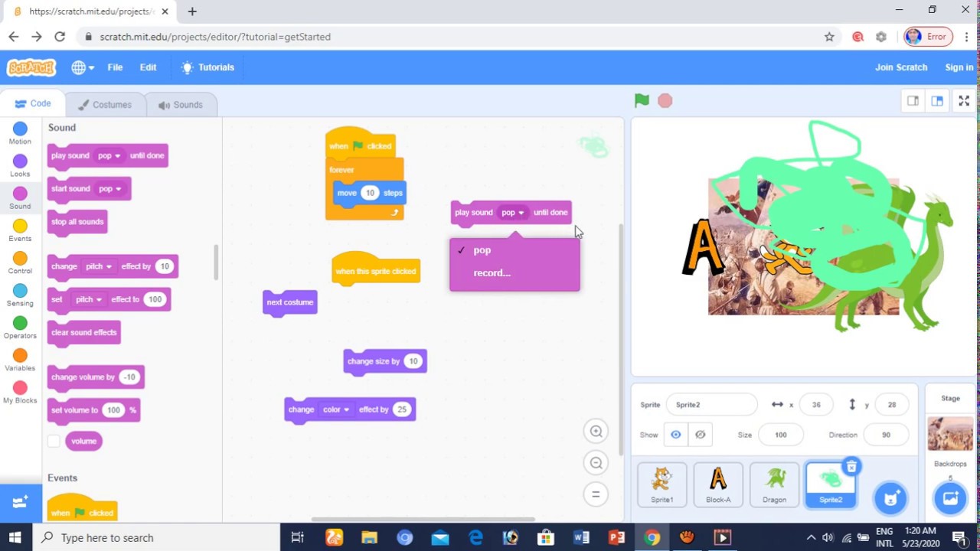
Task: Open the Edit menu
Action: [148, 67]
